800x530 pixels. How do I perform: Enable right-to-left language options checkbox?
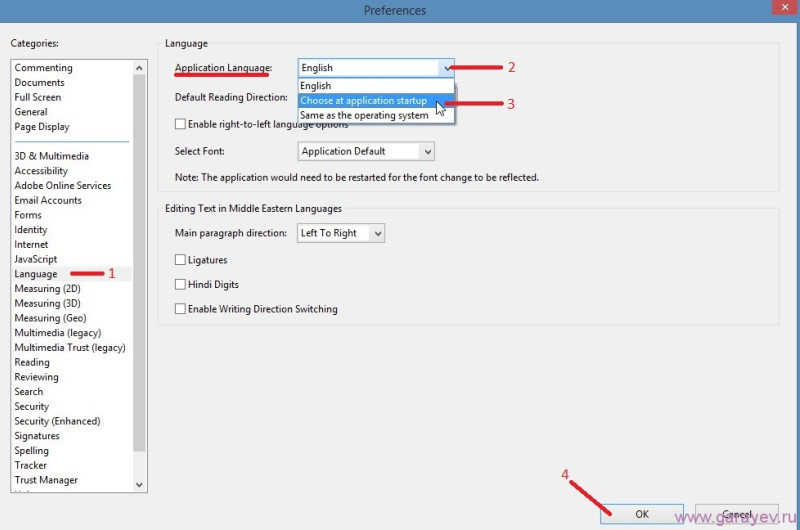[180, 124]
